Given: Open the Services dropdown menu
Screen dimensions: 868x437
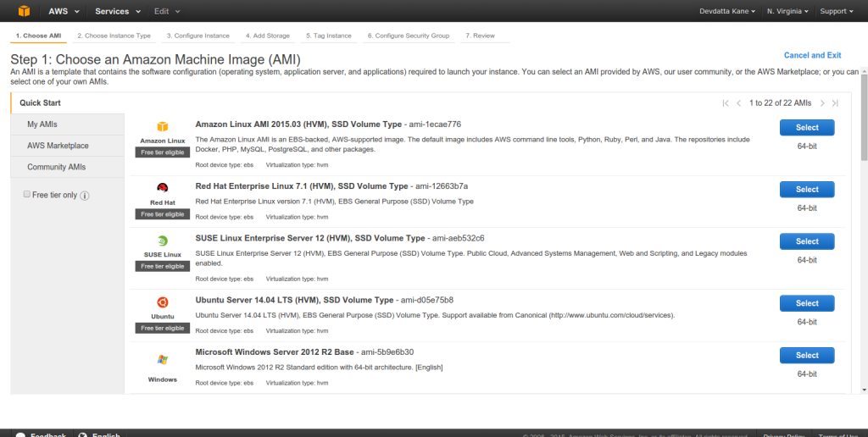Looking at the screenshot, I should point(115,11).
